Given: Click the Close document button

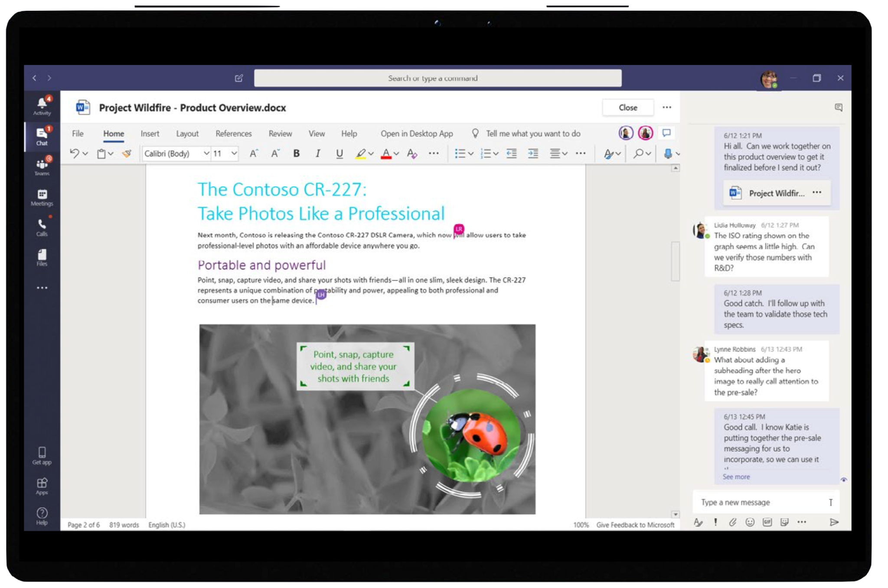Looking at the screenshot, I should (628, 108).
